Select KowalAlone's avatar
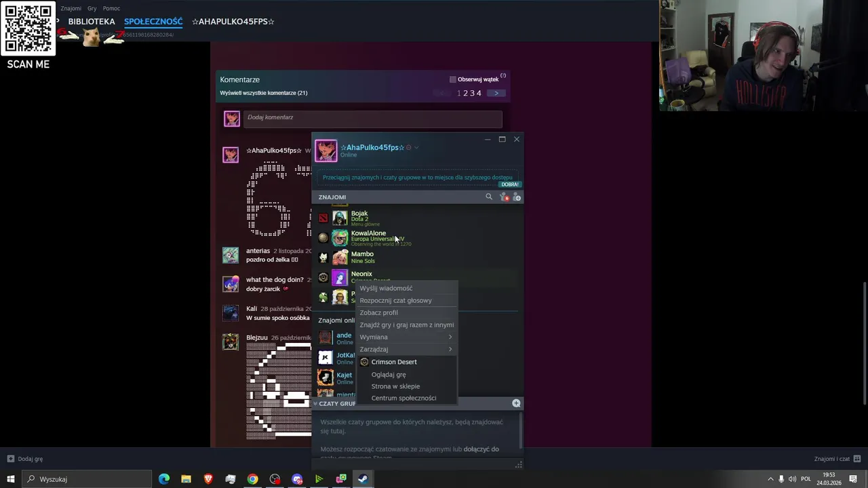The height and width of the screenshot is (488, 868). click(x=340, y=238)
